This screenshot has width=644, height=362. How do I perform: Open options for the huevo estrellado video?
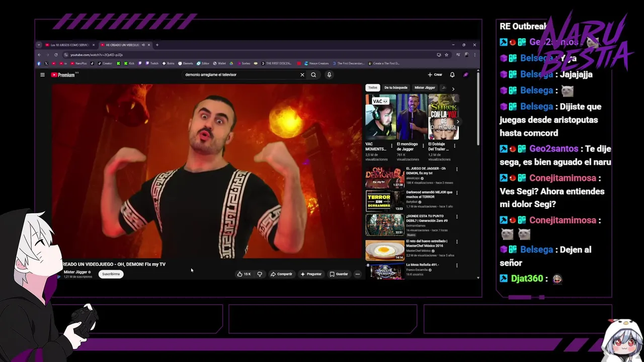(x=457, y=241)
